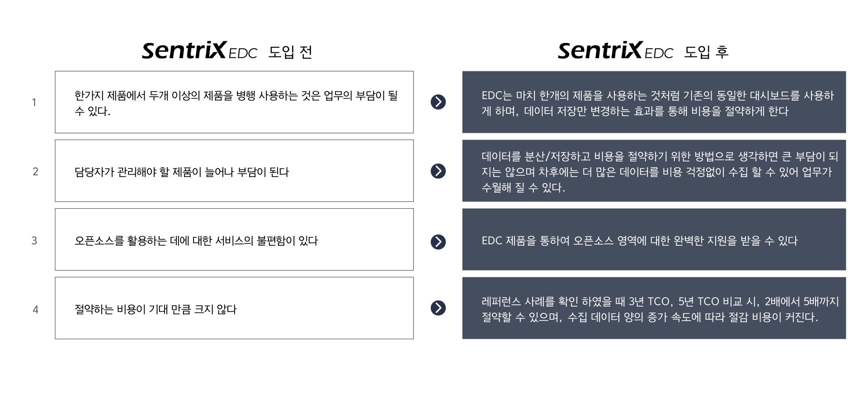Select the white box about 병행 사용 부담
Screen dimensions: 868x406
[x=234, y=102]
